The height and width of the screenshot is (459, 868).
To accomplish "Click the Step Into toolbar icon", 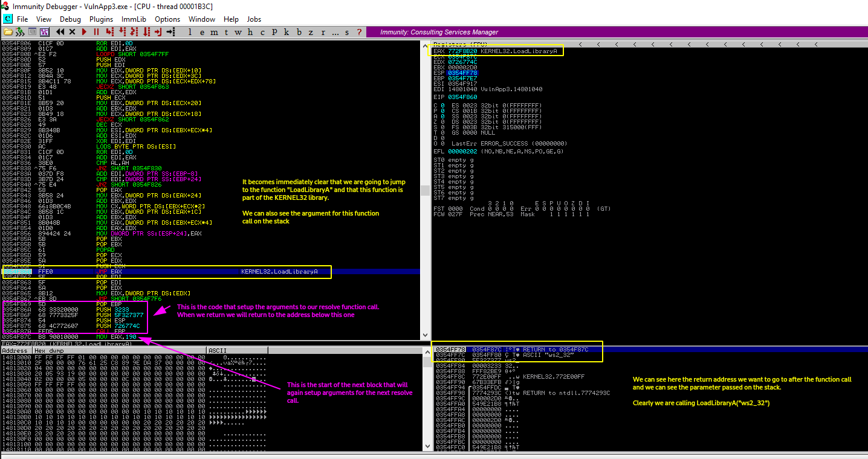I will tap(109, 31).
